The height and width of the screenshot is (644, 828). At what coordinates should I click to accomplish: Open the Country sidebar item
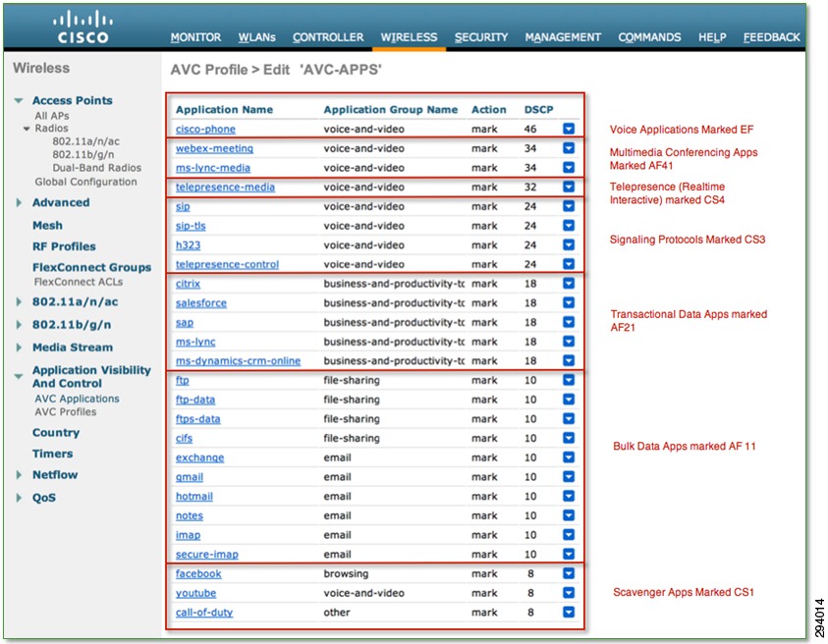56,433
